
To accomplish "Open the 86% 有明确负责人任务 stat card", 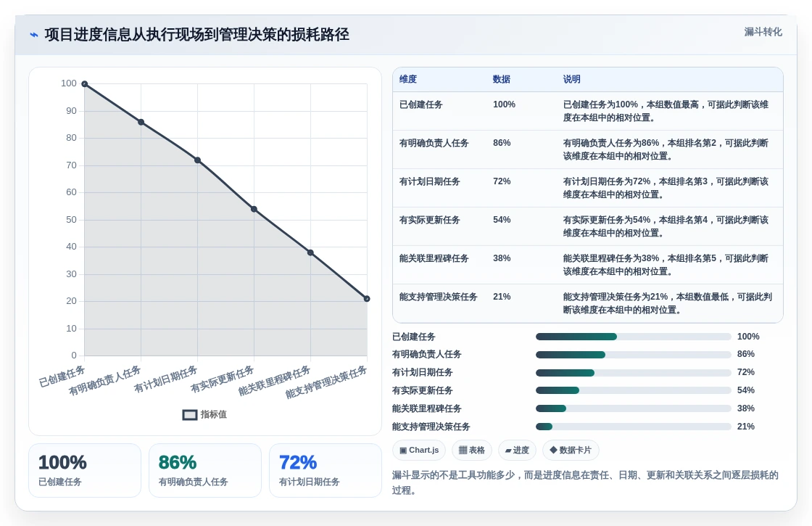I will [x=205, y=471].
